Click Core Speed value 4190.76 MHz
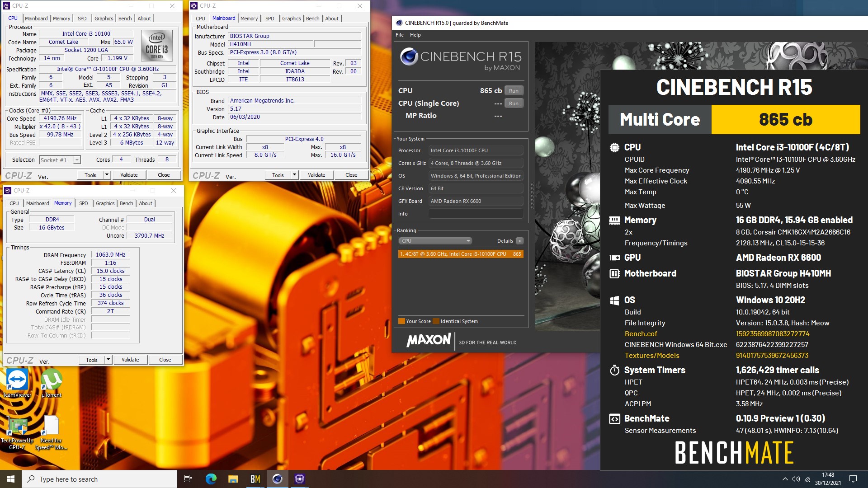This screenshot has width=868, height=488. [60, 118]
